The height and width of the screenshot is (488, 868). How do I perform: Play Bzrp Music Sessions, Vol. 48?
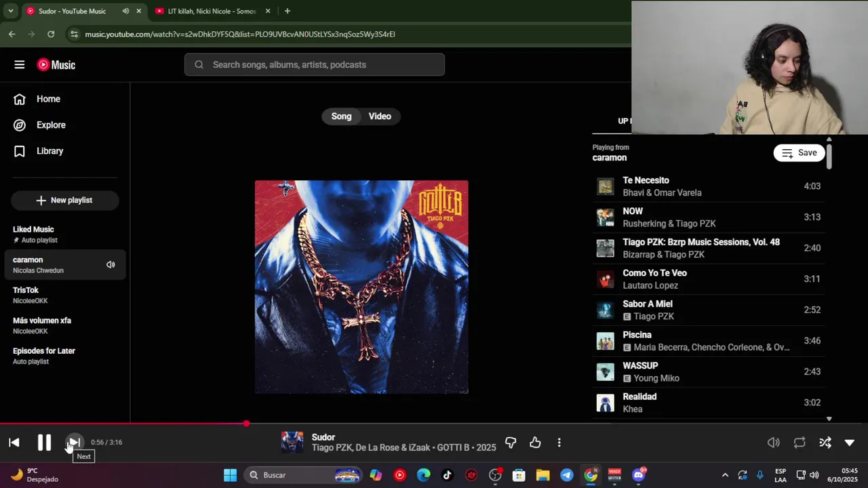tap(709, 248)
